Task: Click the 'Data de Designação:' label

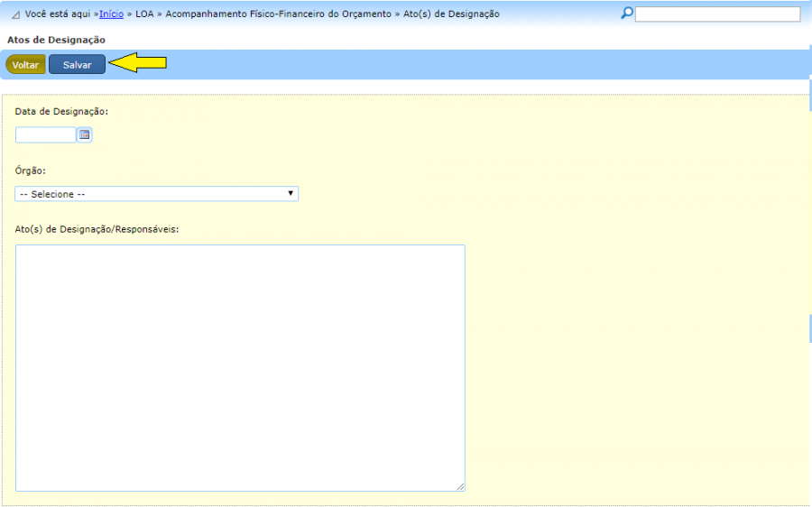Action: pyautogui.click(x=61, y=111)
